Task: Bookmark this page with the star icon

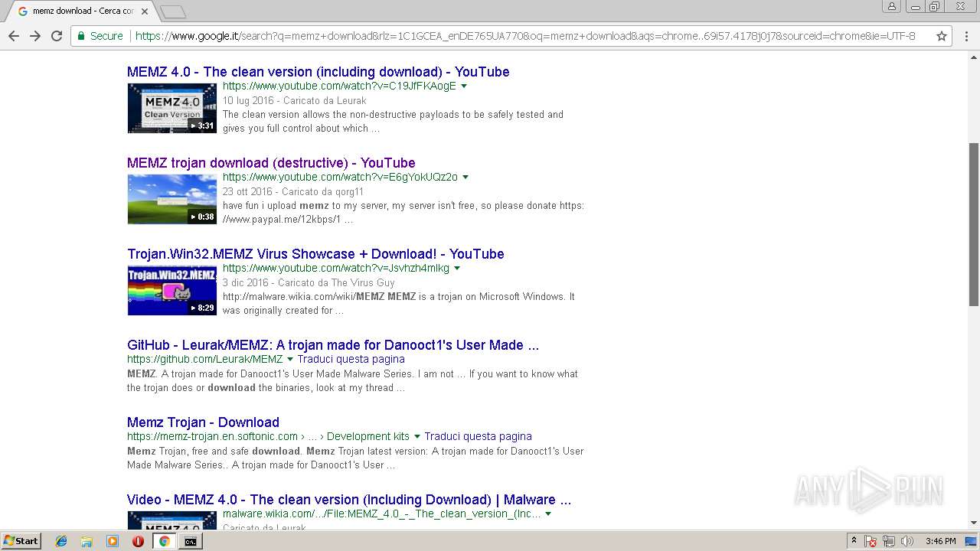Action: click(x=942, y=36)
